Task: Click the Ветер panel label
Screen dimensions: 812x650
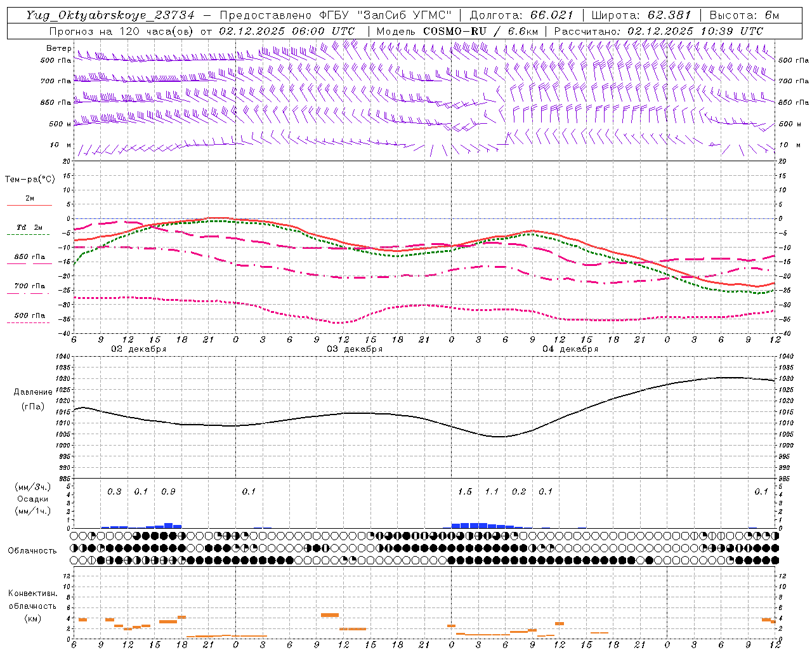Action: [x=58, y=48]
